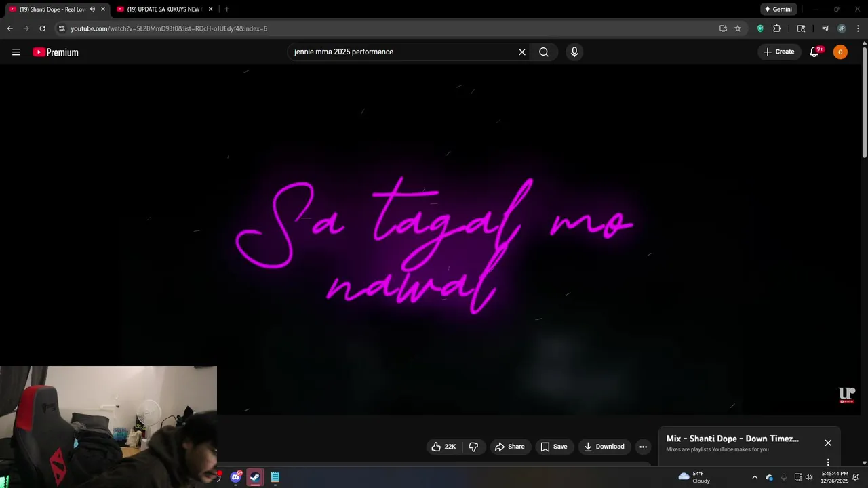The width and height of the screenshot is (868, 488).
Task: Bookmark this page with star
Action: [x=738, y=28]
